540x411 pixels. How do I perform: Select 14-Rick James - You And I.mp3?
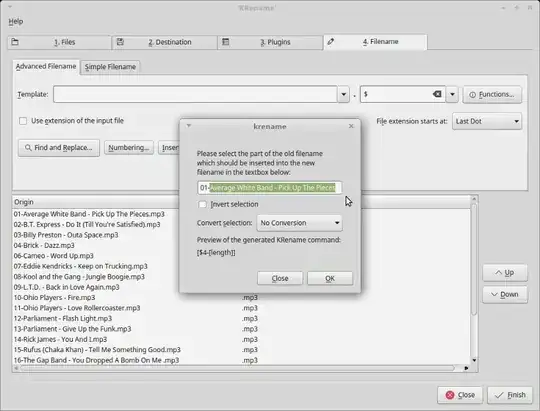[60, 339]
